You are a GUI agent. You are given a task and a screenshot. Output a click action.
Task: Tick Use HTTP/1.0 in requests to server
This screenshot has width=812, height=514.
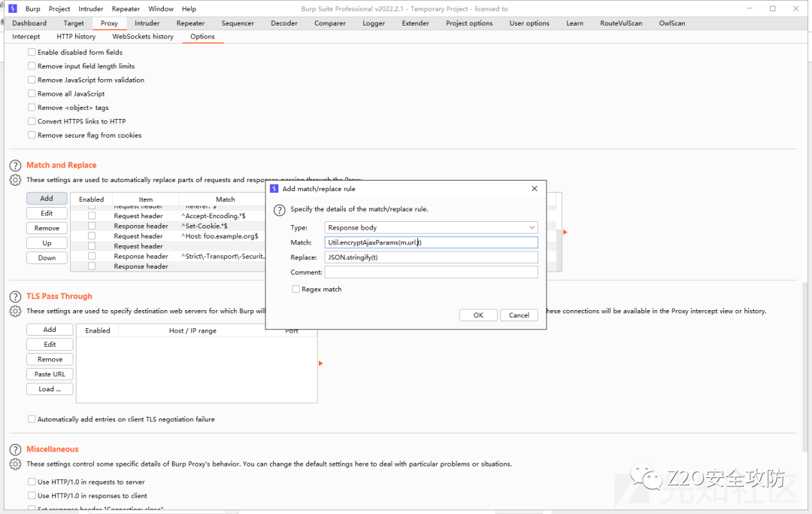32,482
